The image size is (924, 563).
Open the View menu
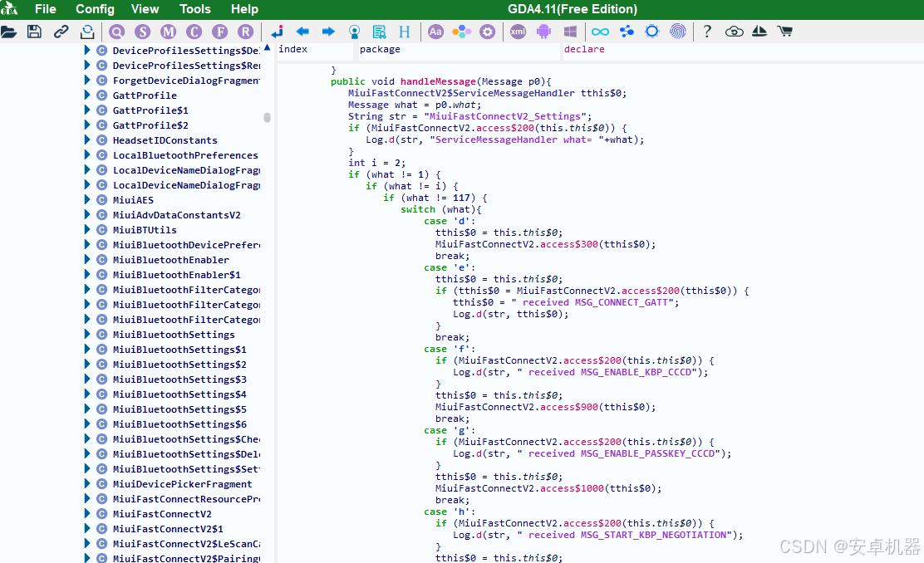pyautogui.click(x=145, y=9)
